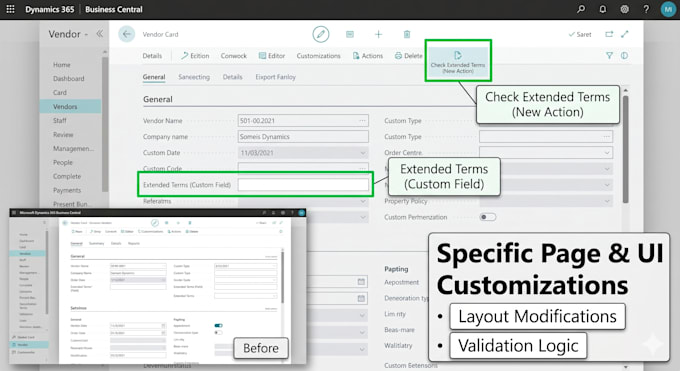This screenshot has height=371, width=680.
Task: Open Payments in sidebar
Action: coord(67,190)
